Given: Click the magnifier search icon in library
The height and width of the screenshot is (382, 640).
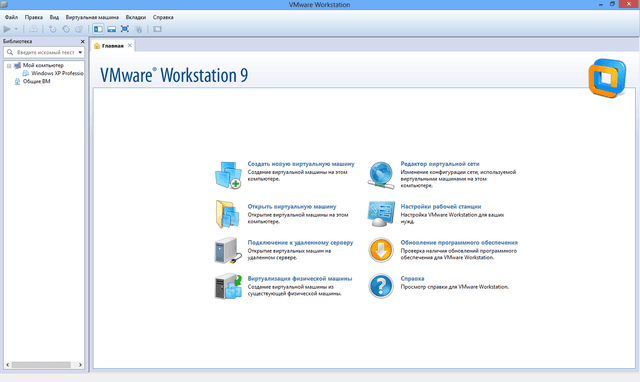Looking at the screenshot, I should click(x=10, y=52).
